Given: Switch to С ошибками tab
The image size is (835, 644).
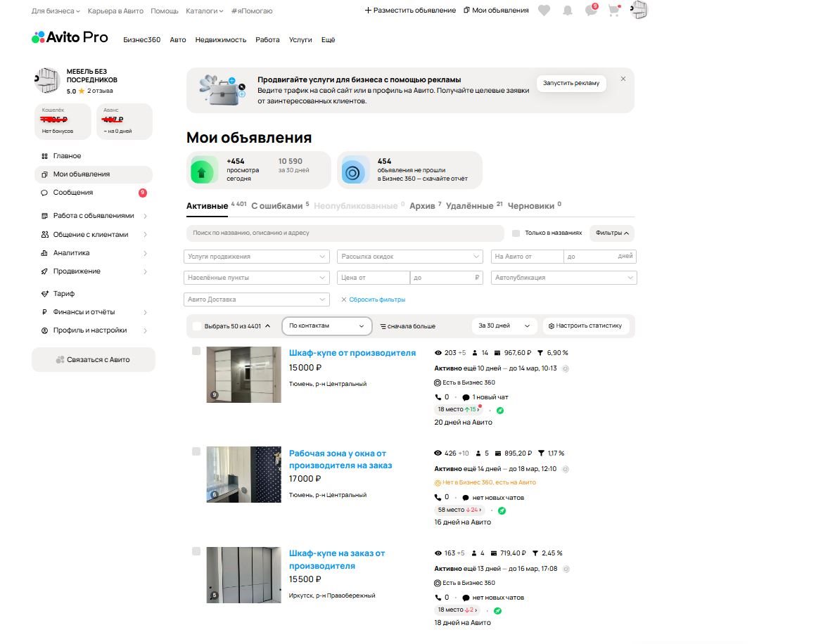Looking at the screenshot, I should tap(277, 206).
